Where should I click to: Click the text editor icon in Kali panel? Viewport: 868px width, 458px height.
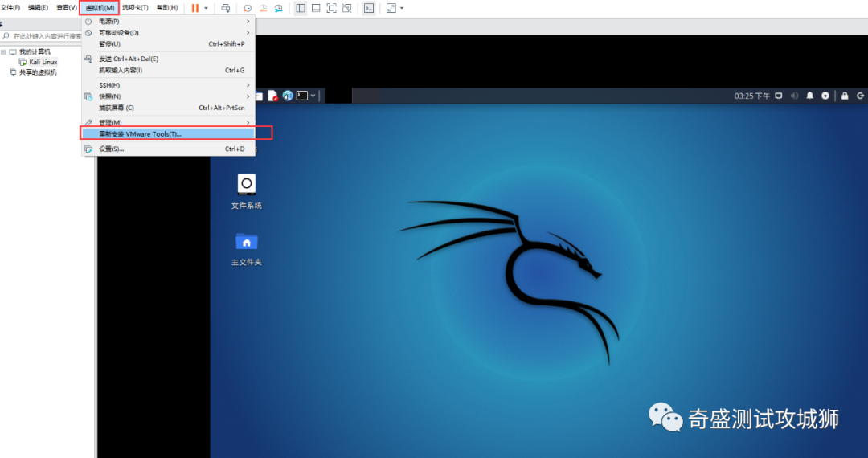pos(273,96)
